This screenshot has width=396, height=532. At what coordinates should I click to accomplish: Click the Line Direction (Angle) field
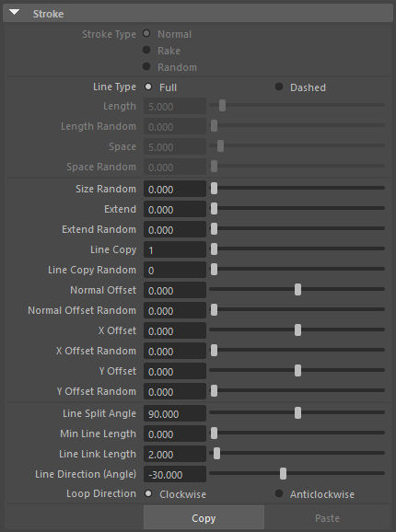tap(175, 474)
